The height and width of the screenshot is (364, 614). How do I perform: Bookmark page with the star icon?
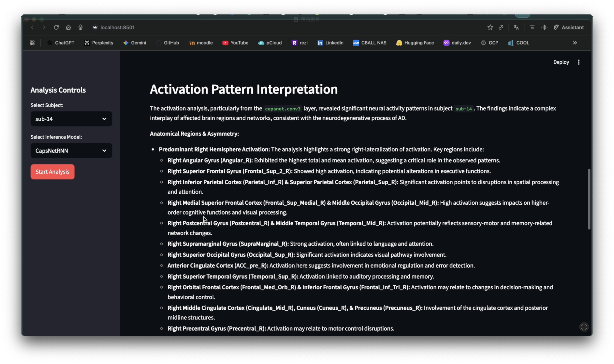tap(490, 28)
